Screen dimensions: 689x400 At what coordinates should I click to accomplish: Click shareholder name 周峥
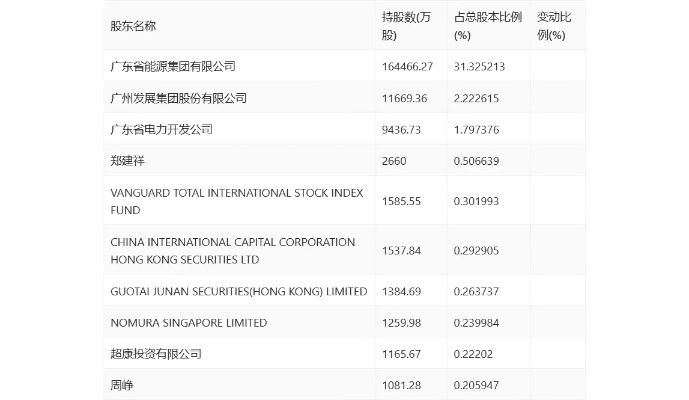point(120,385)
